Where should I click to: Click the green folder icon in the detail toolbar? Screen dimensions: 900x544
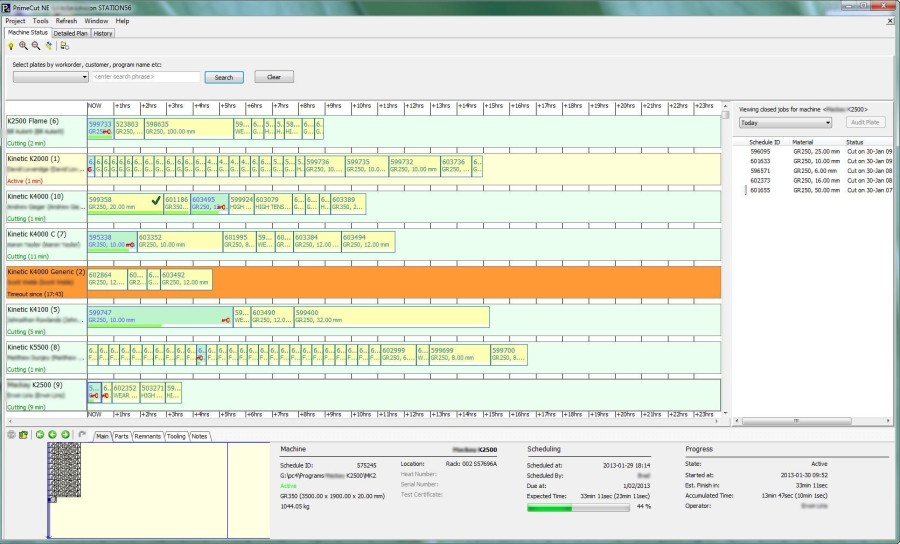pyautogui.click(x=24, y=435)
